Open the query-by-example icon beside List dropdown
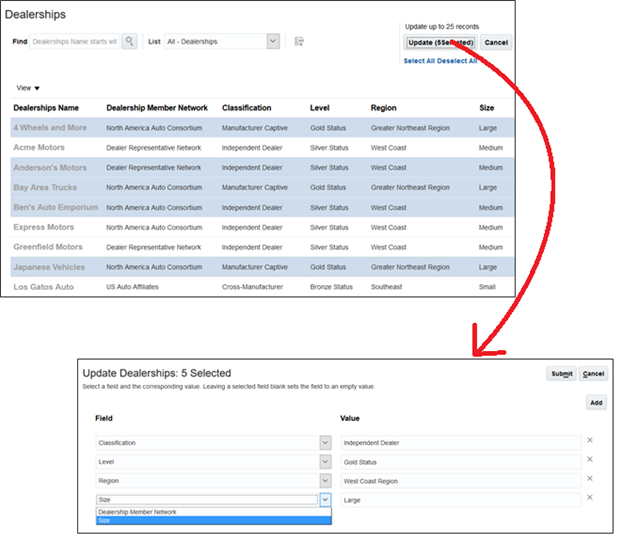622x544 pixels. [x=299, y=41]
